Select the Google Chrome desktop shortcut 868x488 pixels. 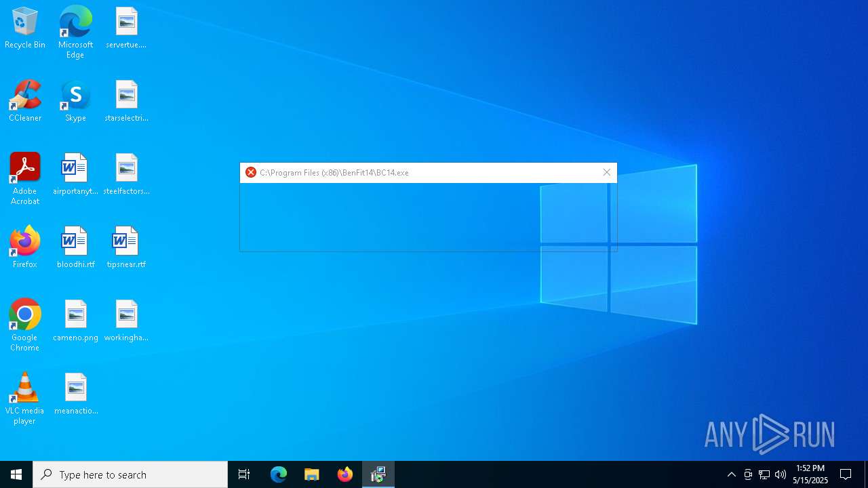[25, 326]
